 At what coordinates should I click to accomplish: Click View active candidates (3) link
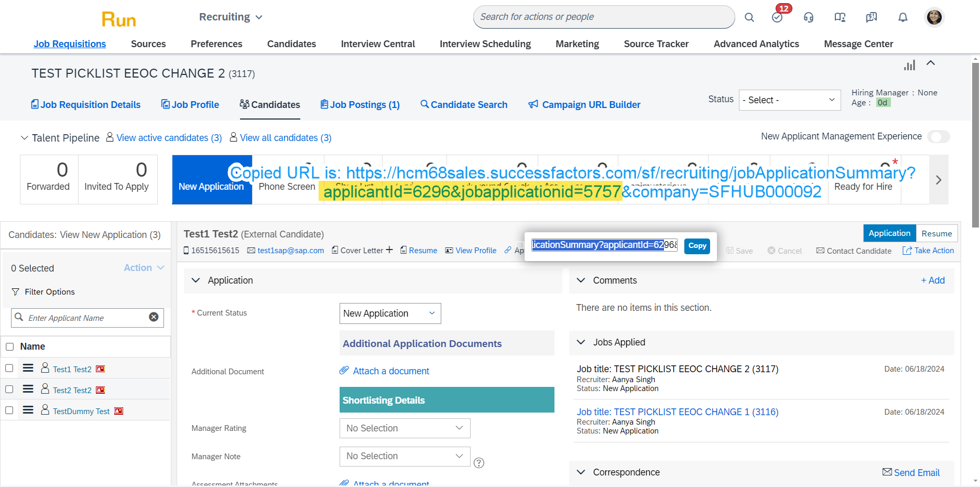click(169, 138)
